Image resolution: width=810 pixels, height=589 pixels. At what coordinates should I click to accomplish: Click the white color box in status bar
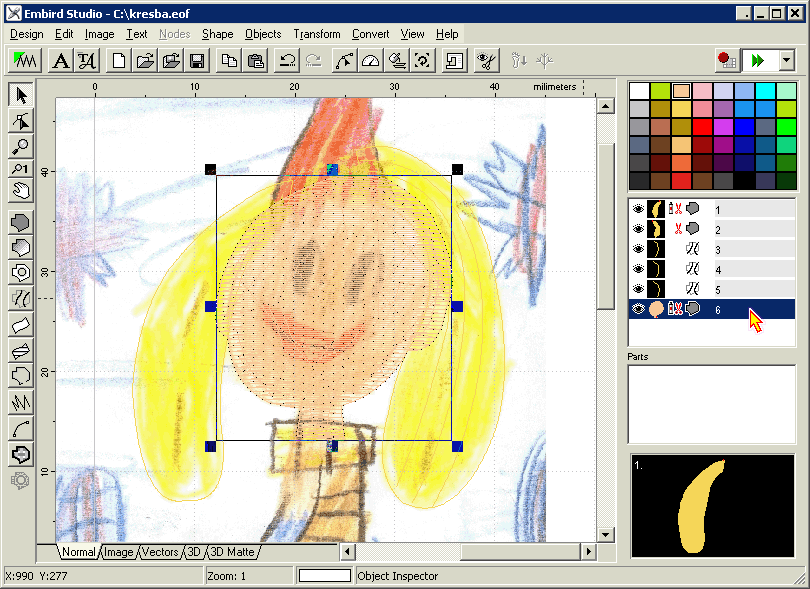(325, 576)
